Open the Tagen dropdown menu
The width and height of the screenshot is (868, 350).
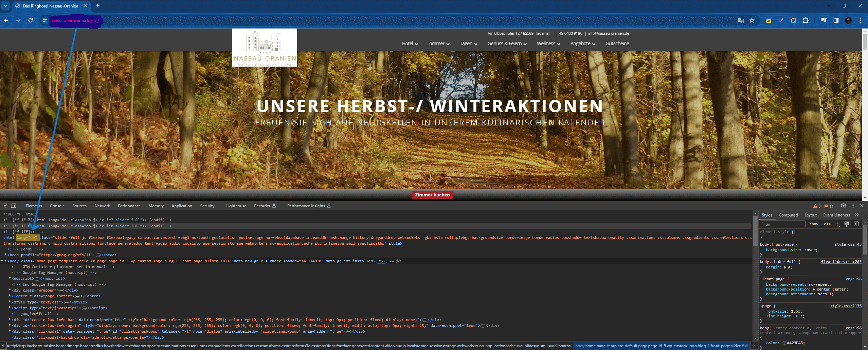(468, 43)
